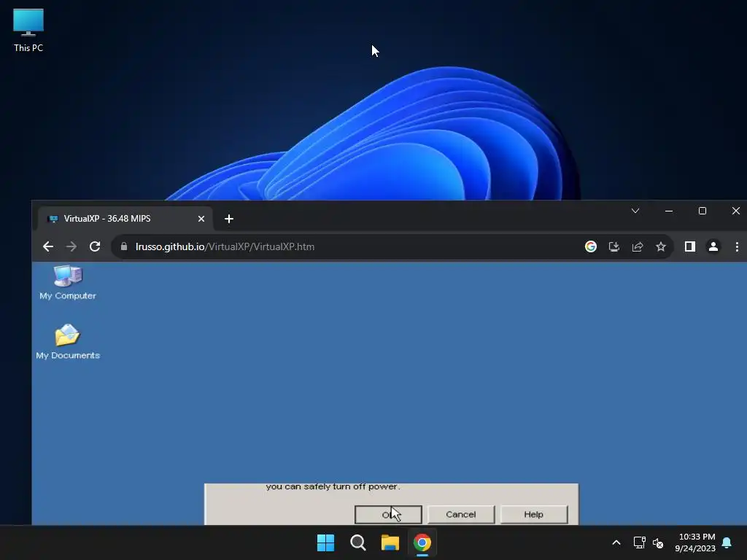
Task: Open Chrome side panel
Action: (x=690, y=246)
